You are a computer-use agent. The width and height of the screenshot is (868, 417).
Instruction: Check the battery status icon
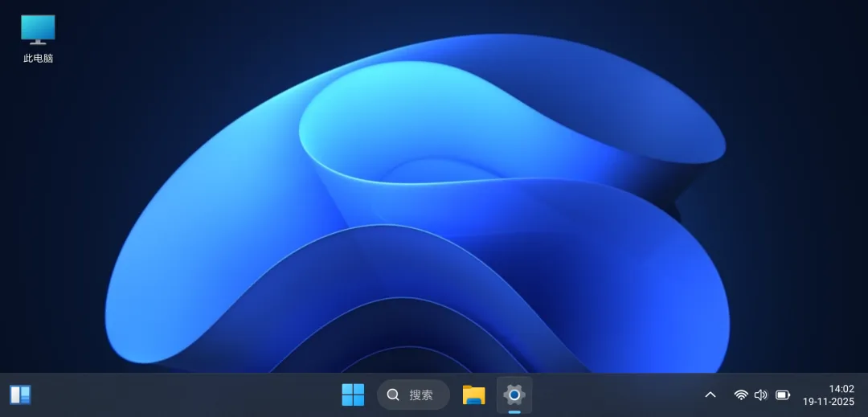coord(783,395)
